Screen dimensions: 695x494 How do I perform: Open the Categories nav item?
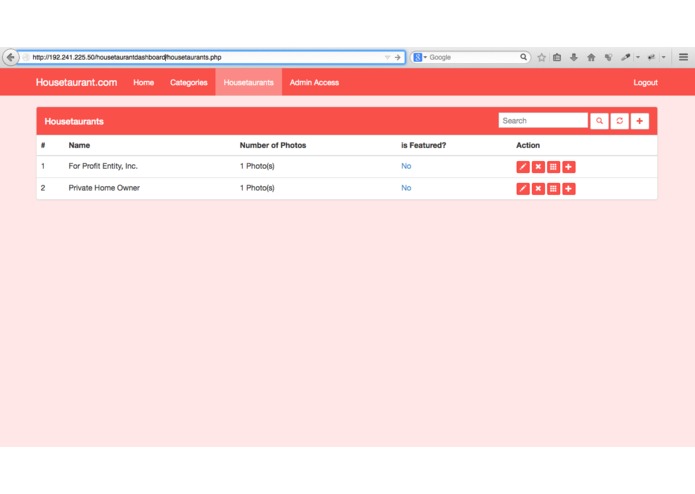(x=188, y=82)
